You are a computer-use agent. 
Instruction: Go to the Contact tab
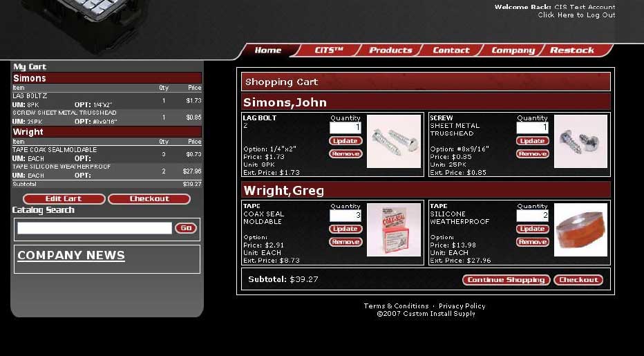click(451, 50)
